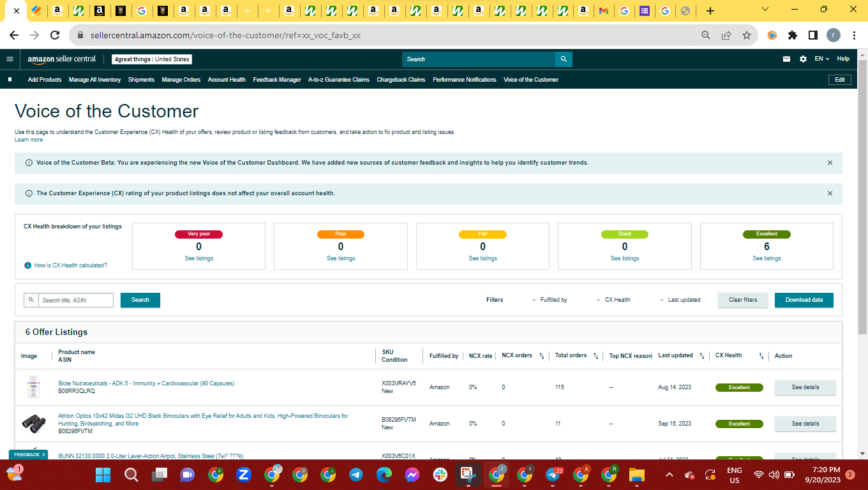Screen dimensions: 868x490
Task: Go to A-to-z Guarantee Claims
Action: pos(339,80)
